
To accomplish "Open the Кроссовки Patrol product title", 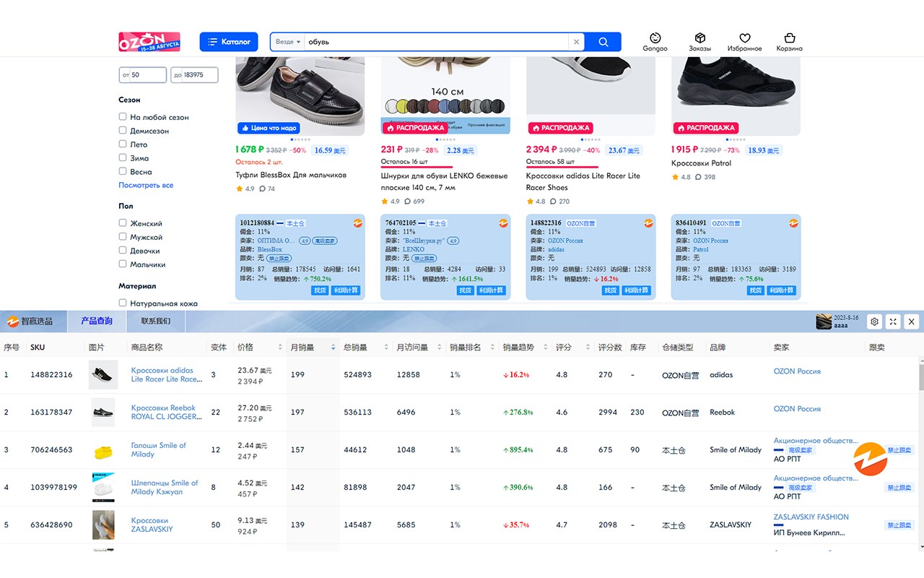I will tap(701, 163).
